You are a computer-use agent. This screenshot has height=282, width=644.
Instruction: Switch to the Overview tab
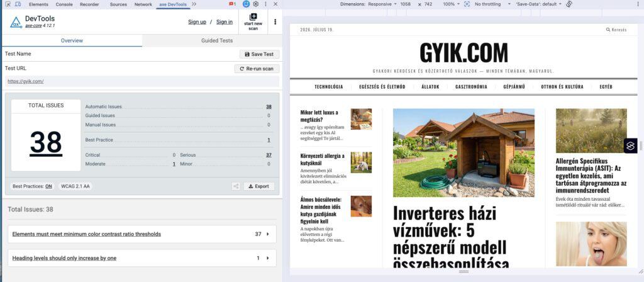click(x=72, y=41)
